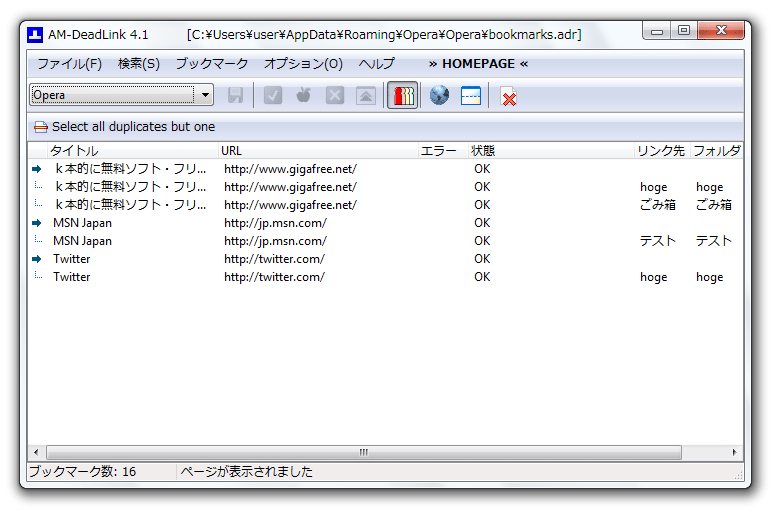This screenshot has width=774, height=510.
Task: Click the check bookmarks checkmark icon
Action: 272,95
